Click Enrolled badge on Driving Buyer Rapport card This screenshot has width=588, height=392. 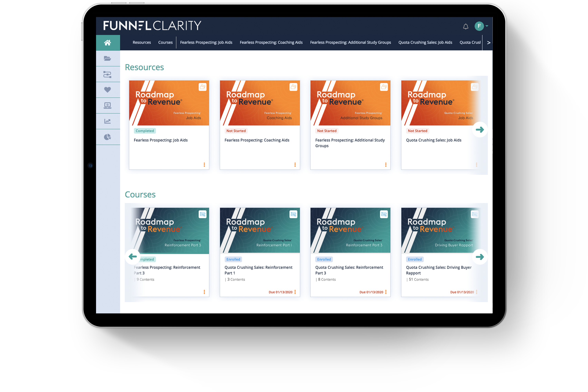[x=415, y=259]
